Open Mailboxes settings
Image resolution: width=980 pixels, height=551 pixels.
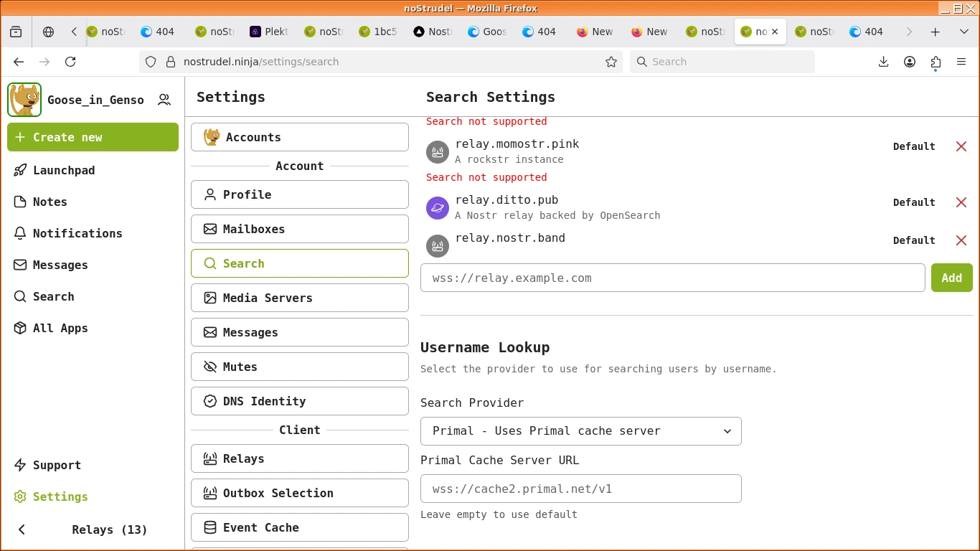pyautogui.click(x=300, y=229)
